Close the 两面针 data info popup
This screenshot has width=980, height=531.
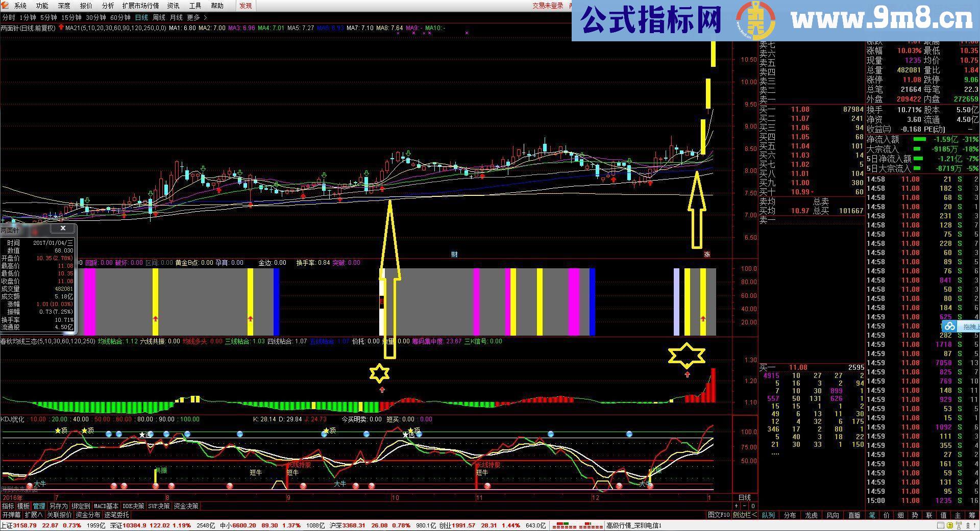pos(63,229)
